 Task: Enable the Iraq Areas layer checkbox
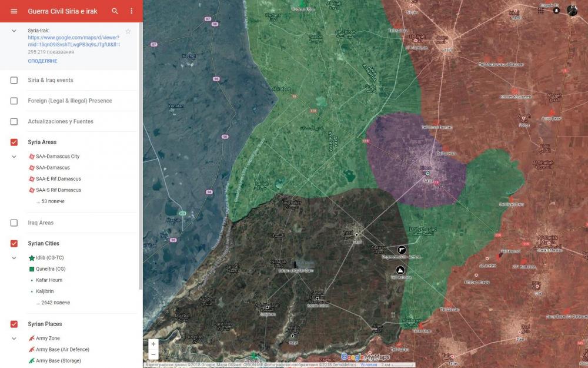[14, 223]
